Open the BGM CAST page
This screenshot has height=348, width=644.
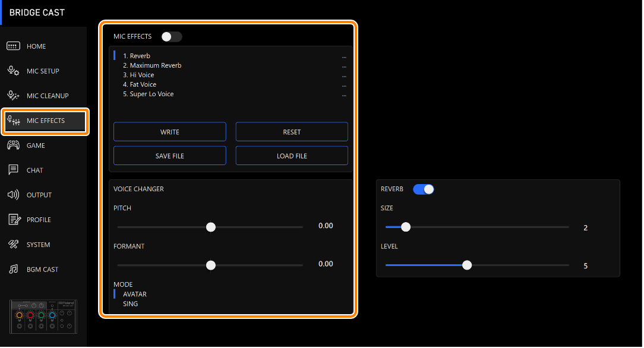pyautogui.click(x=44, y=269)
